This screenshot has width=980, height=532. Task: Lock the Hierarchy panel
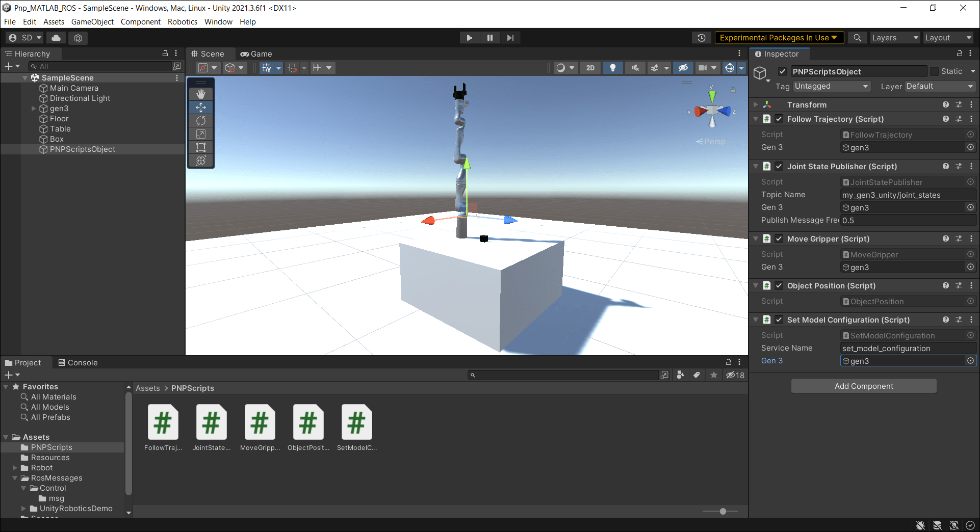click(165, 54)
